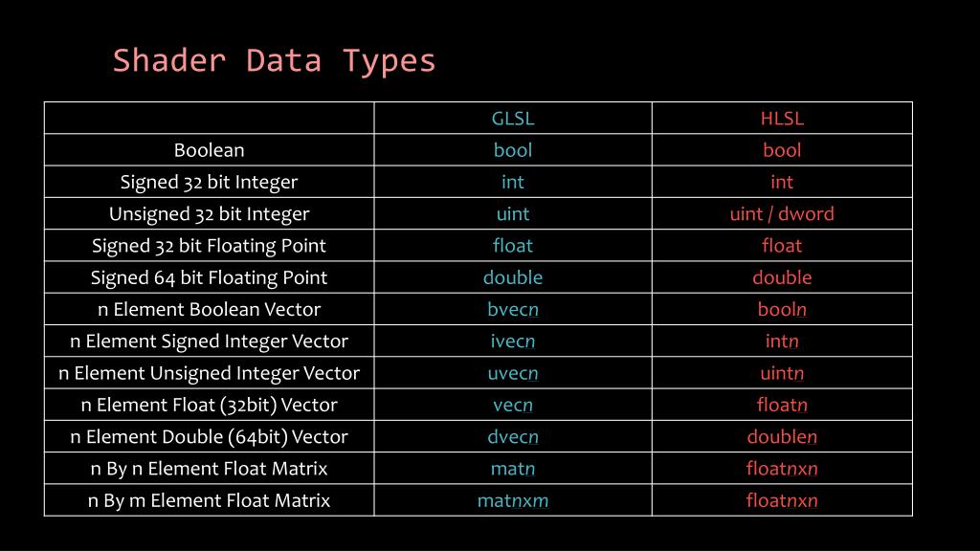Screen dimensions: 980x551
Task: Click the HLSL booln cell
Action: (782, 309)
